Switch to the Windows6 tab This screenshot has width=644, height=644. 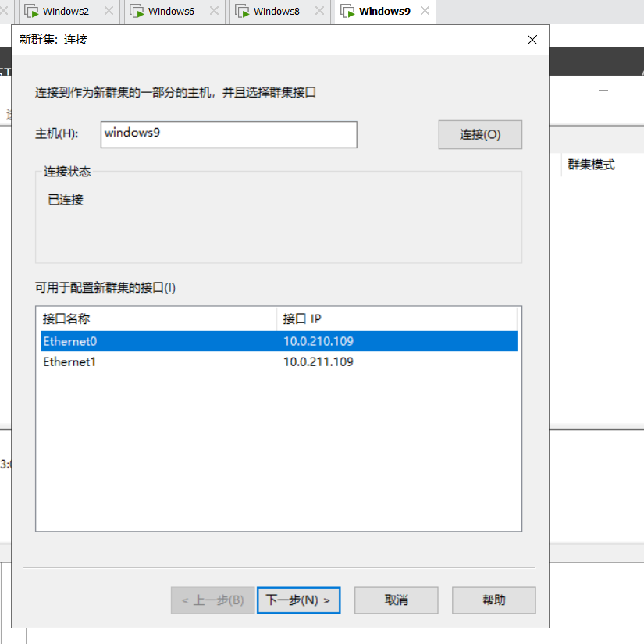click(x=171, y=12)
